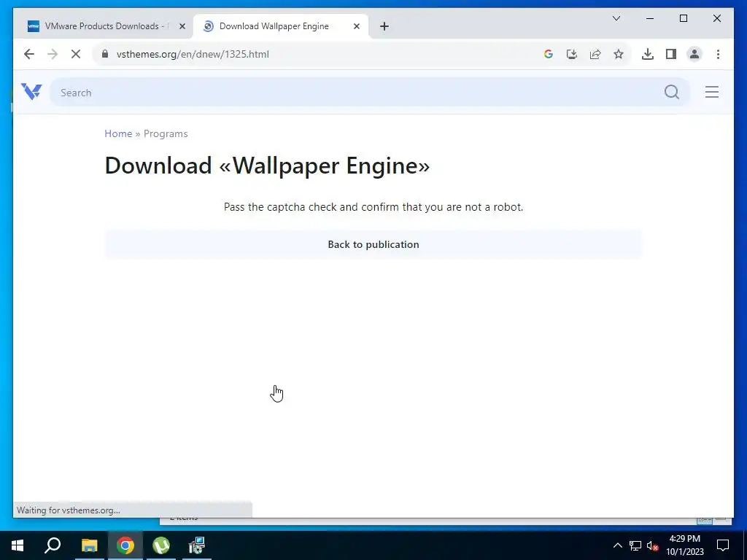Open Windows notification center
The height and width of the screenshot is (560, 747).
723,545
